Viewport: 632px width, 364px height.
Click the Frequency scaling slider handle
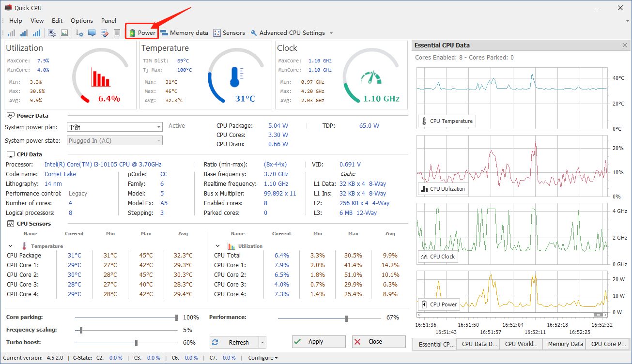pyautogui.click(x=81, y=330)
